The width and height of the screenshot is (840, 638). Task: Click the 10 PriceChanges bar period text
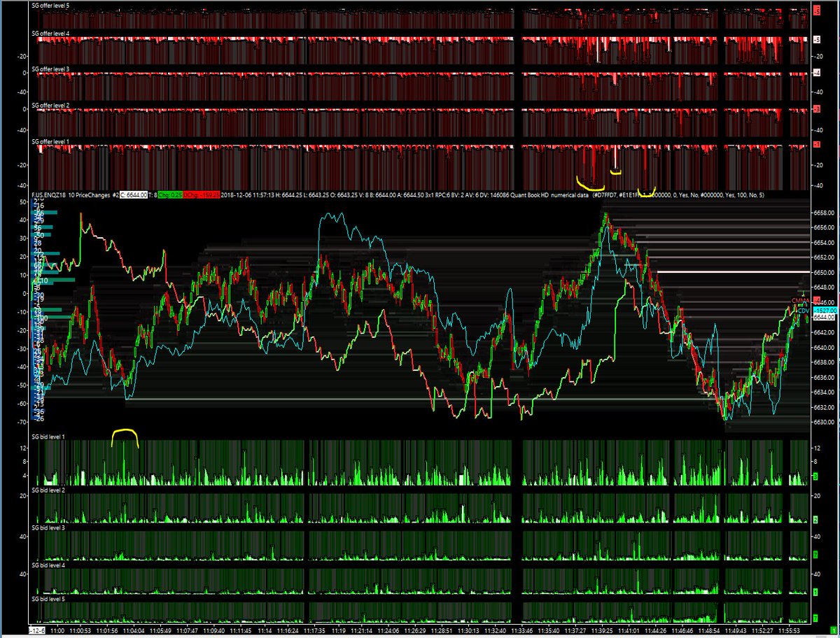pos(90,195)
